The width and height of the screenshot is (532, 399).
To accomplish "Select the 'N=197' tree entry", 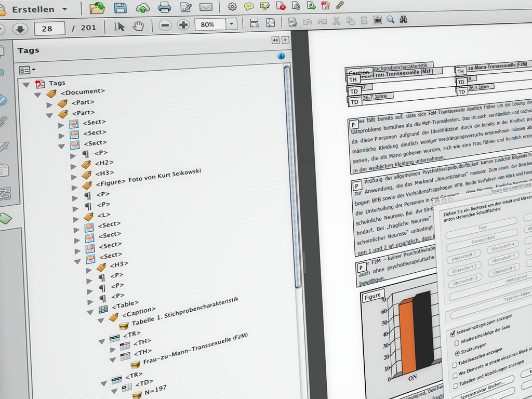I will pyautogui.click(x=155, y=390).
